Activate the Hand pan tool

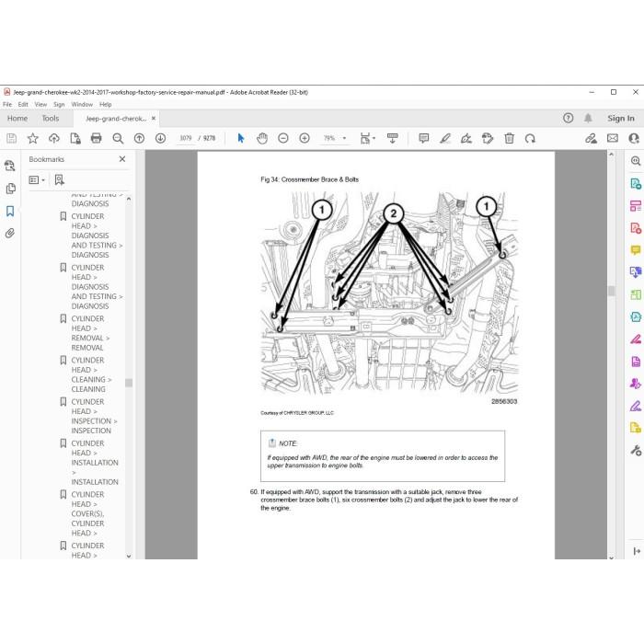[262, 138]
